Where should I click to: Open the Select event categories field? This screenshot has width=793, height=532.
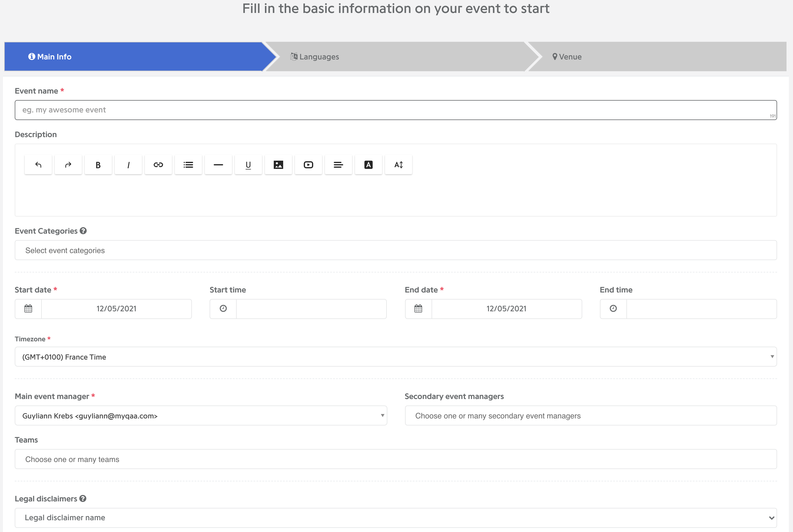tap(396, 250)
